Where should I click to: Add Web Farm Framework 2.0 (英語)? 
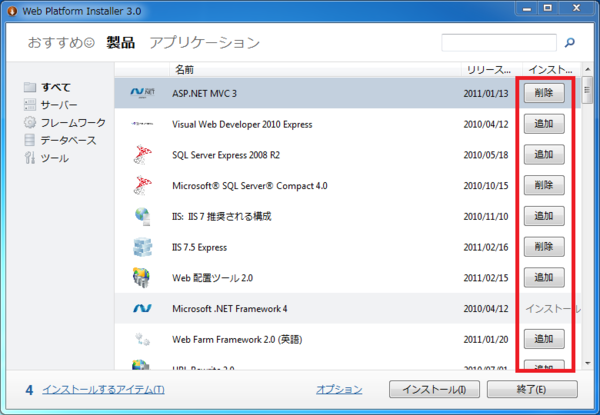(x=544, y=339)
